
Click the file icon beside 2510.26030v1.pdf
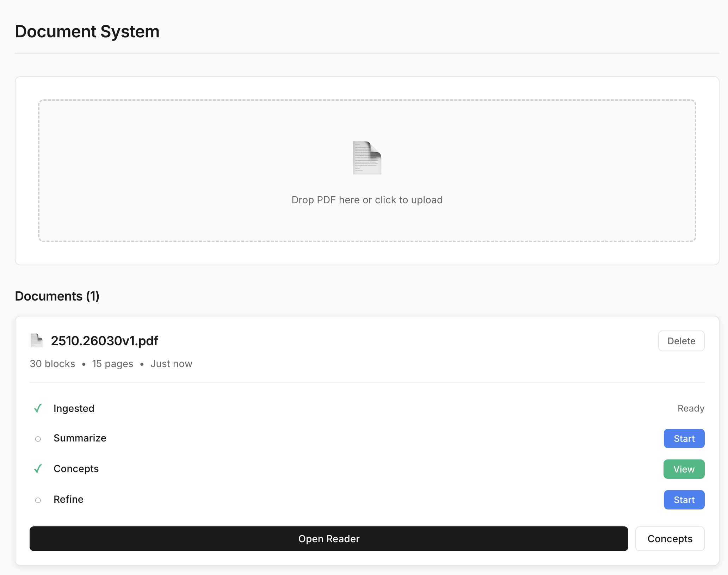point(36,340)
